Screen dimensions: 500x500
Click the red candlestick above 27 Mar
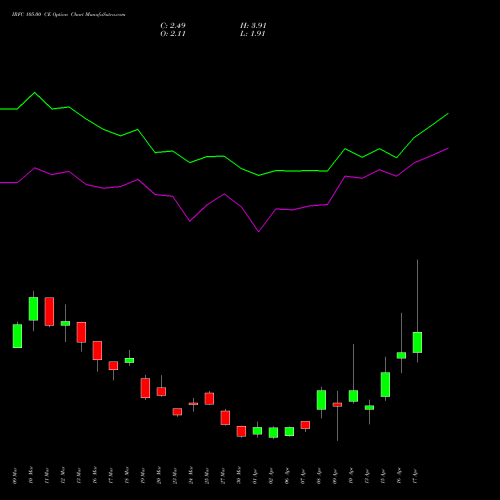click(x=225, y=418)
